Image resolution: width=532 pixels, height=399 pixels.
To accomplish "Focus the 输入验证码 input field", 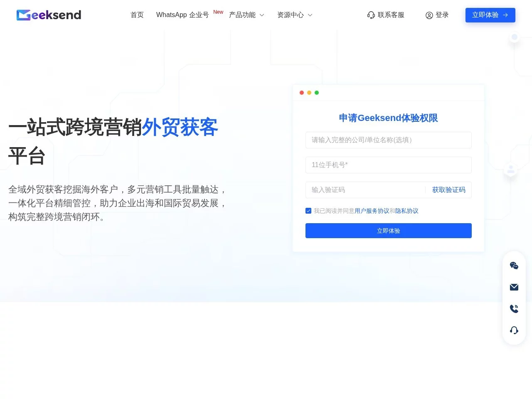I will tap(366, 190).
